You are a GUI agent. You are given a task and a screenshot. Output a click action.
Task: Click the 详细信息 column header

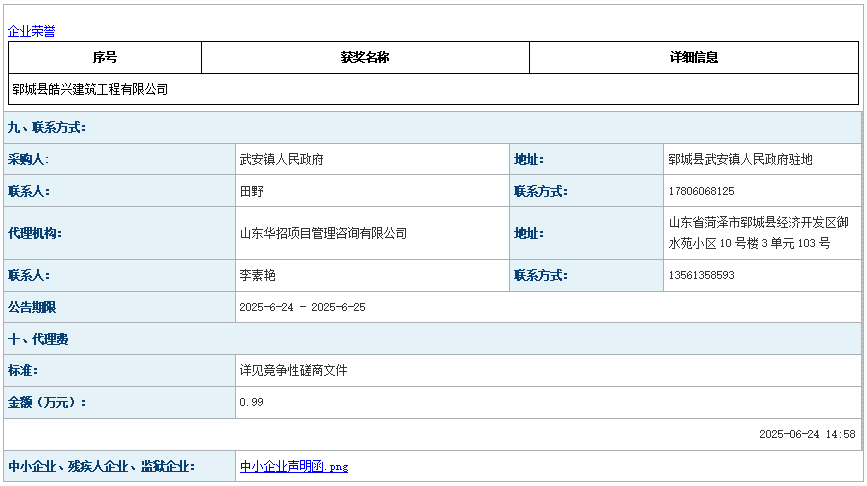[x=693, y=58]
